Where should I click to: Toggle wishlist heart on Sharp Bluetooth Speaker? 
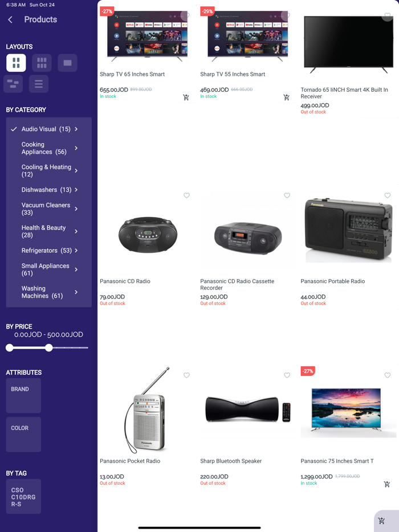tap(287, 375)
